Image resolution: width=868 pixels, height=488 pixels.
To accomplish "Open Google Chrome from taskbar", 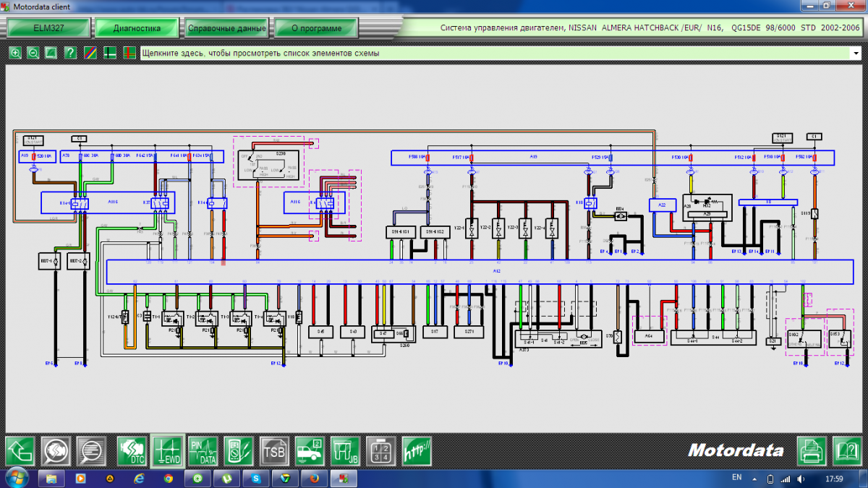I will pyautogui.click(x=169, y=478).
